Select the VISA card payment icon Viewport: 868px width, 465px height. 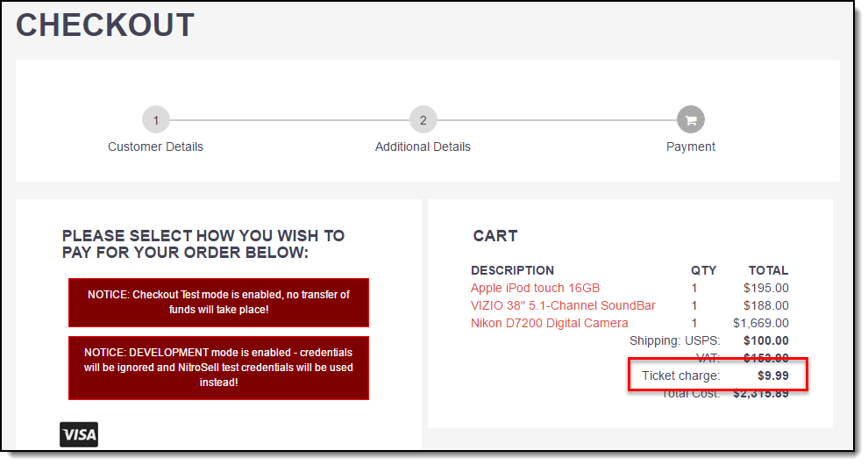pos(79,434)
